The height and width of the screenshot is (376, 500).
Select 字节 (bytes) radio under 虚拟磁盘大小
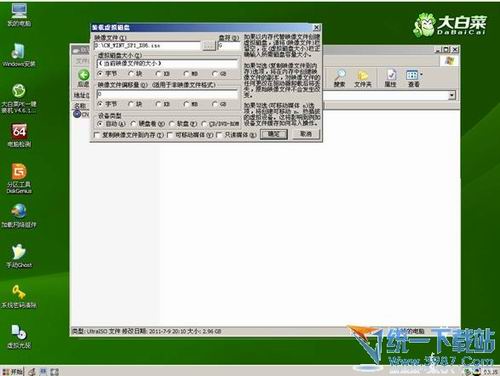click(100, 73)
